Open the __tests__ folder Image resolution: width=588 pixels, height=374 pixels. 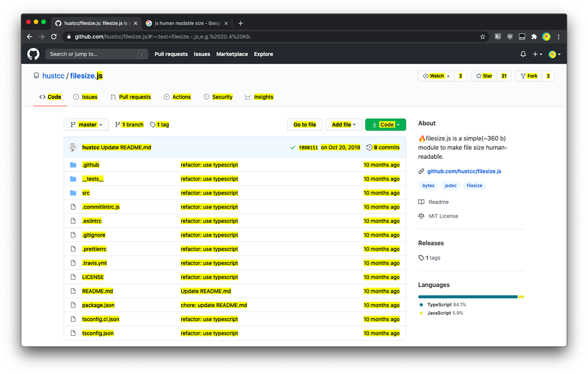click(x=93, y=179)
